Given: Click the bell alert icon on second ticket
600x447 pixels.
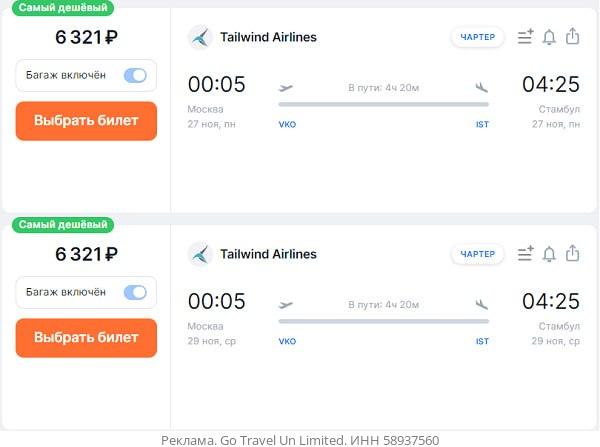Looking at the screenshot, I should 549,254.
